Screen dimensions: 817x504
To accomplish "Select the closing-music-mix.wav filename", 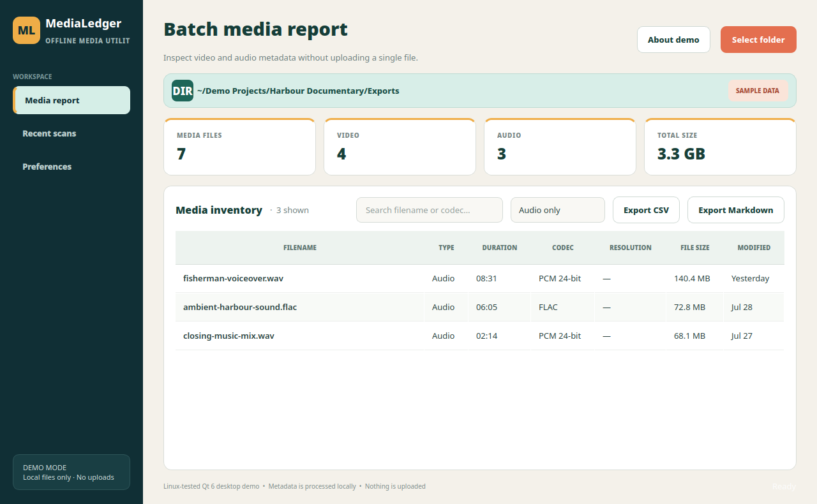I will click(229, 336).
